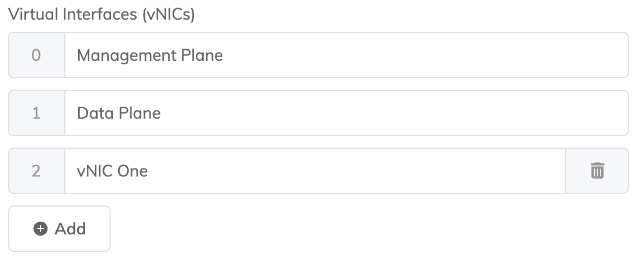The height and width of the screenshot is (257, 644).
Task: Delete the vNIC One interface row
Action: (597, 171)
